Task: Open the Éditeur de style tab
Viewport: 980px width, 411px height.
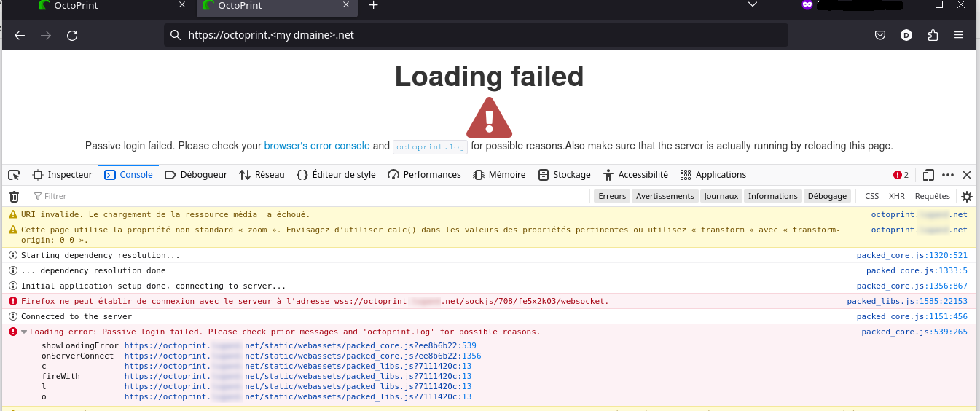Action: click(x=337, y=175)
